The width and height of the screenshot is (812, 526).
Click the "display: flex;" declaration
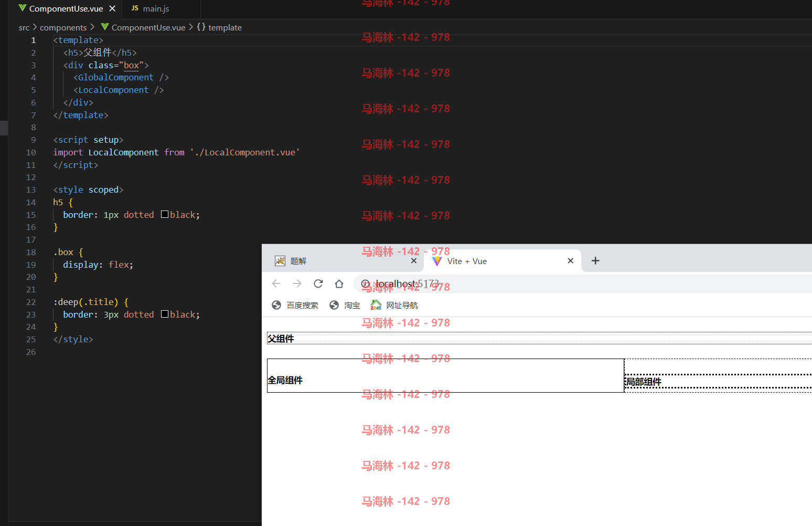click(98, 265)
